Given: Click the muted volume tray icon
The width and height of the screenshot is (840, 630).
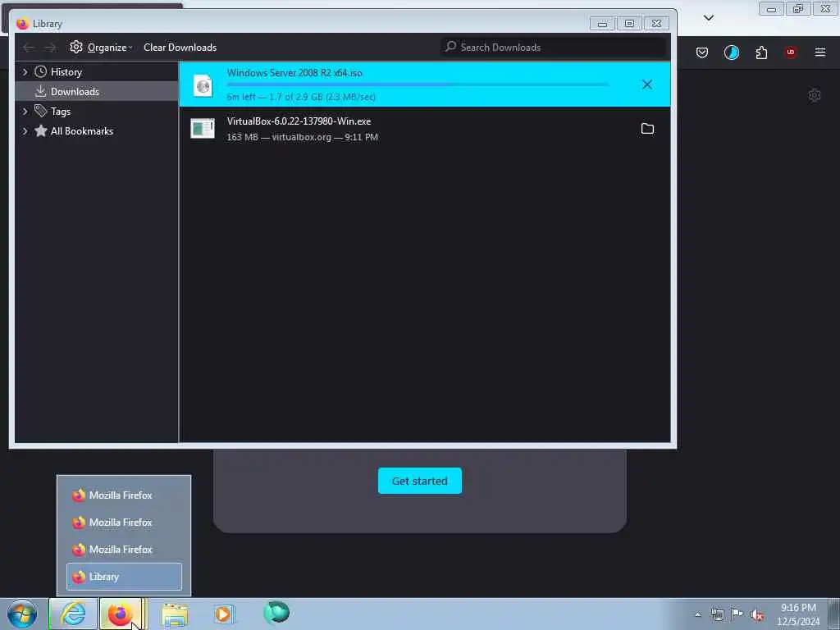Looking at the screenshot, I should tap(757, 615).
